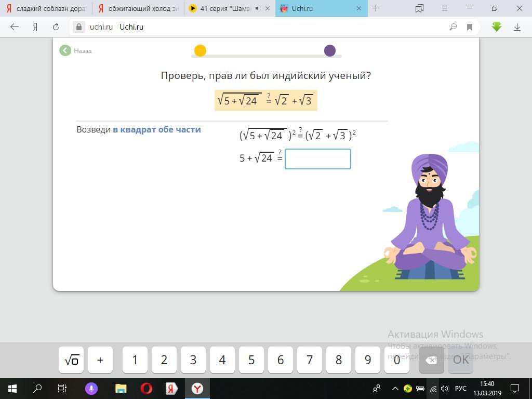Open the browser hamburger menu
532x399 pixels.
click(445, 8)
